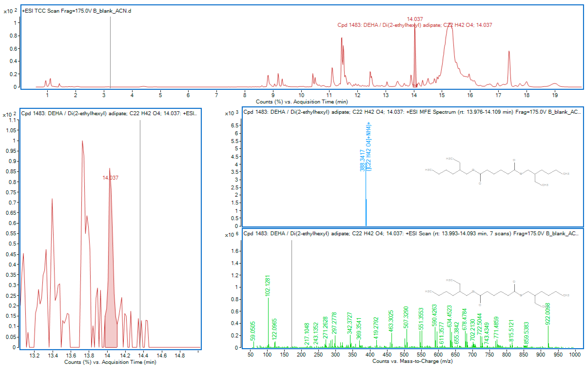
Task: Click the vertical cursor line near 3.2 min
Action: [110, 52]
